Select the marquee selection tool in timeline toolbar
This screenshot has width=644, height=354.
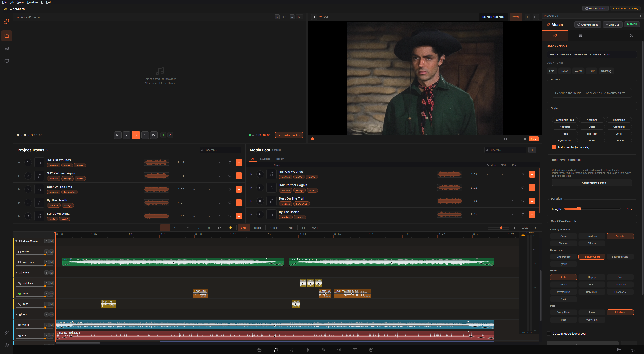click(x=165, y=228)
